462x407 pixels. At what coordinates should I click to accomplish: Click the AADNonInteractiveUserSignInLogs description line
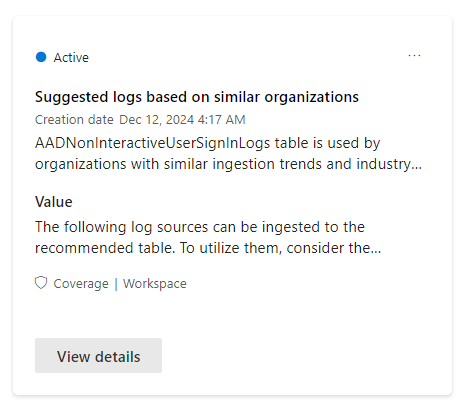pos(207,143)
